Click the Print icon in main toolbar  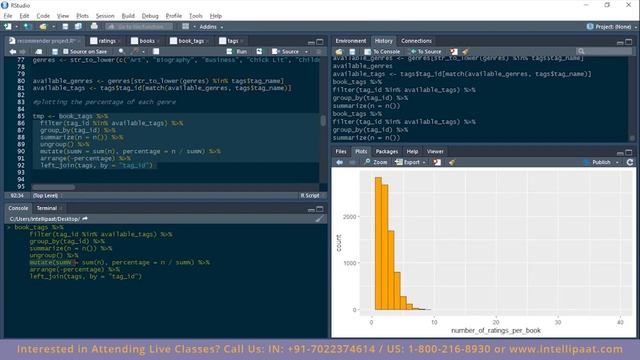click(94, 27)
